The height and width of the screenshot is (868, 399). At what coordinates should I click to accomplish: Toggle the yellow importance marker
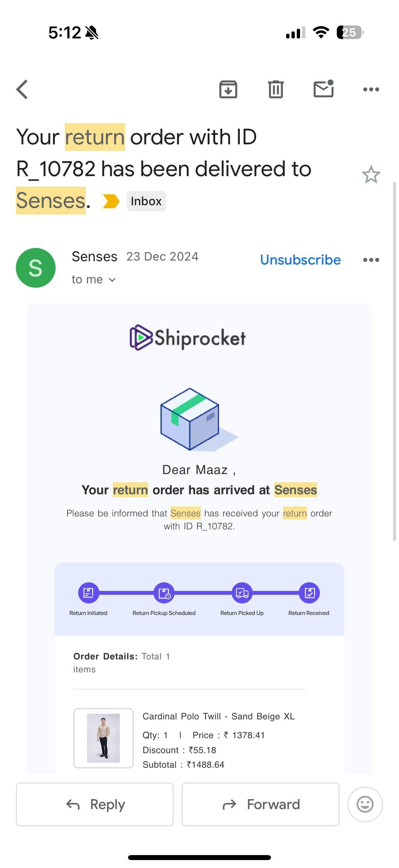tap(111, 201)
